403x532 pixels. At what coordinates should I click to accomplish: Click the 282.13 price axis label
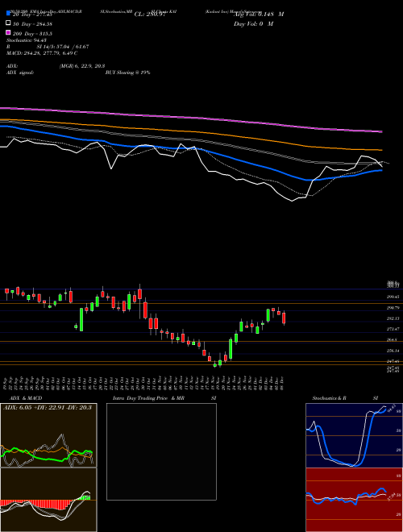pyautogui.click(x=393, y=318)
